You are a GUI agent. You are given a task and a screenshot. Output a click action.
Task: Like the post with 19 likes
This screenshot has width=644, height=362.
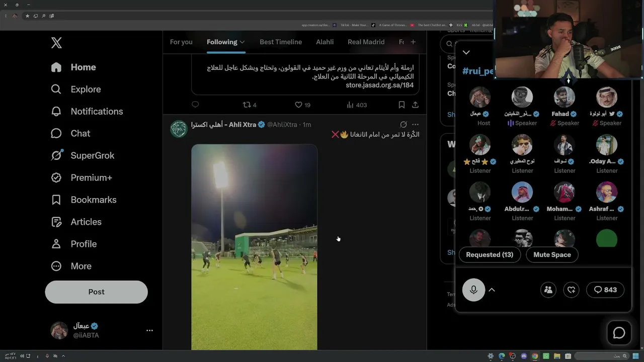(x=302, y=105)
